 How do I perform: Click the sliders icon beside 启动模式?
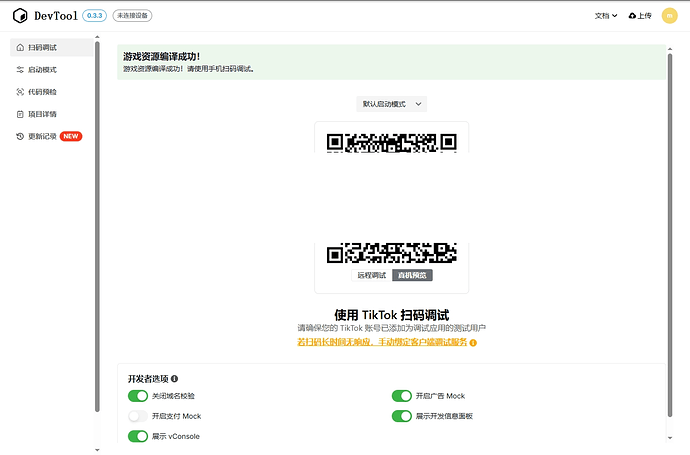(20, 70)
